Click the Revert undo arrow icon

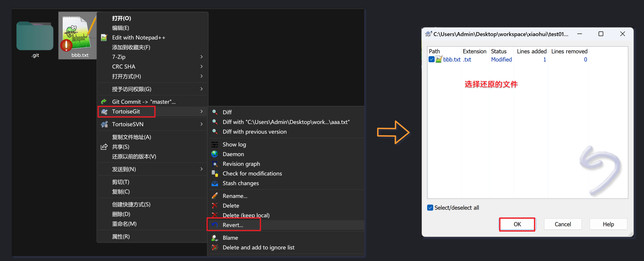click(x=215, y=225)
